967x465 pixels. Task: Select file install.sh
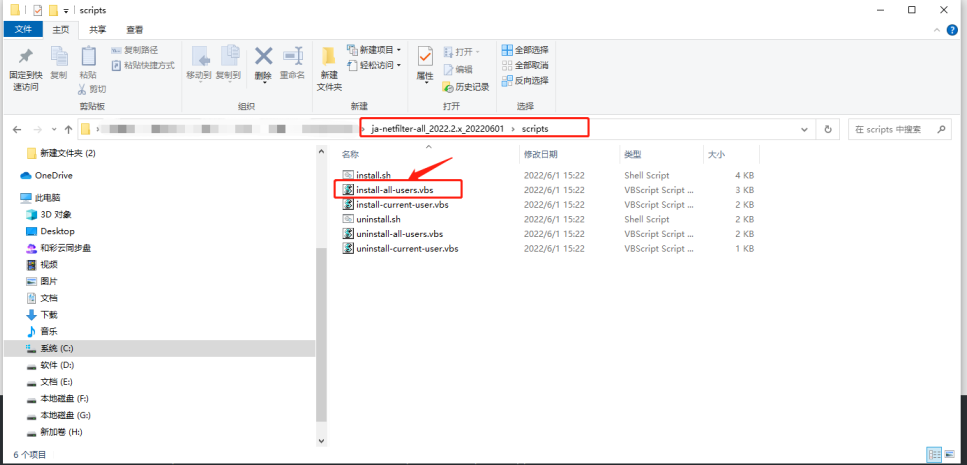coord(373,175)
